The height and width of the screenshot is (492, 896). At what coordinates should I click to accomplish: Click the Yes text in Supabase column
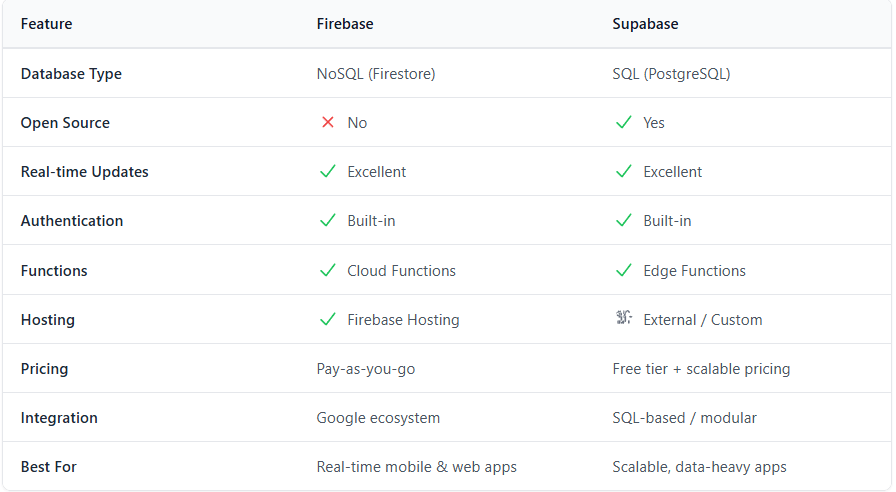click(654, 123)
